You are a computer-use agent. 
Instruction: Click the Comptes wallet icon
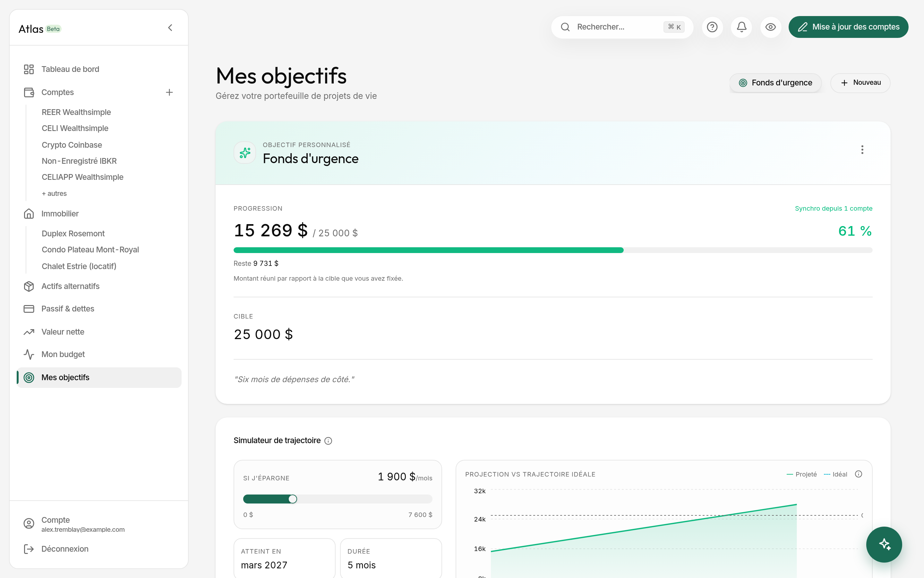tap(29, 92)
